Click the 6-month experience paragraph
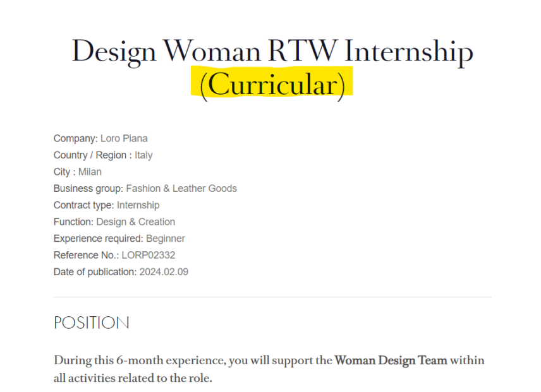The width and height of the screenshot is (541, 392). (269, 369)
